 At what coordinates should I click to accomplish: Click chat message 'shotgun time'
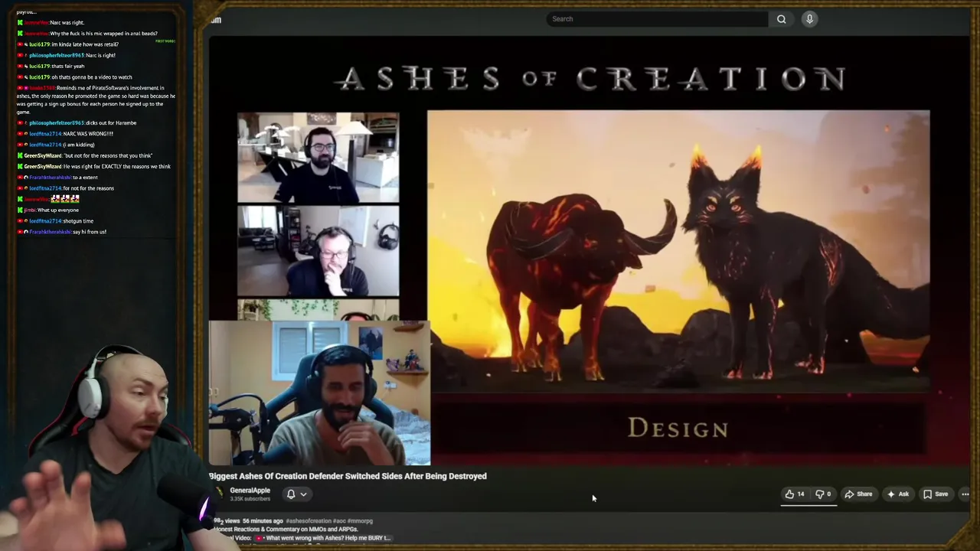pos(78,221)
